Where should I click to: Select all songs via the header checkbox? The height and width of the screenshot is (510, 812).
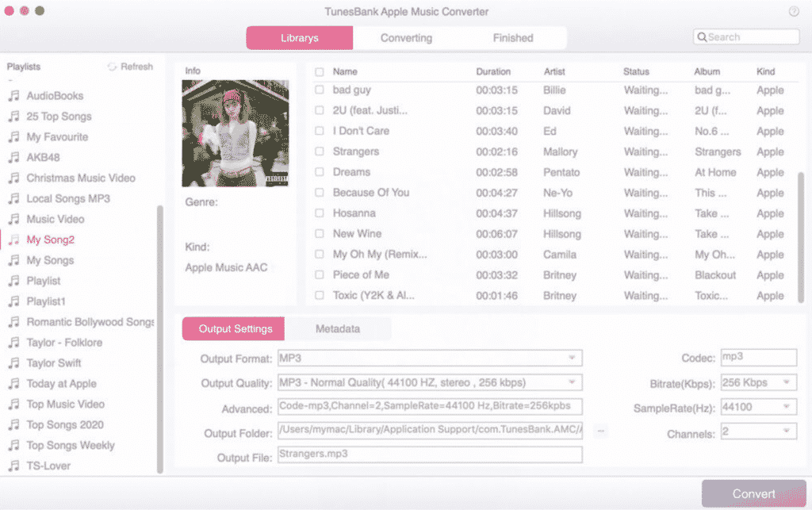(320, 71)
